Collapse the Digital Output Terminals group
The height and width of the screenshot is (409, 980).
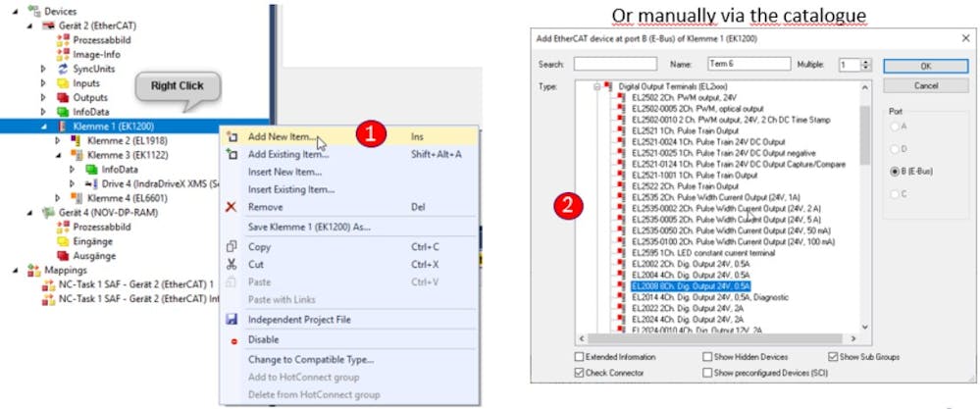click(x=597, y=86)
